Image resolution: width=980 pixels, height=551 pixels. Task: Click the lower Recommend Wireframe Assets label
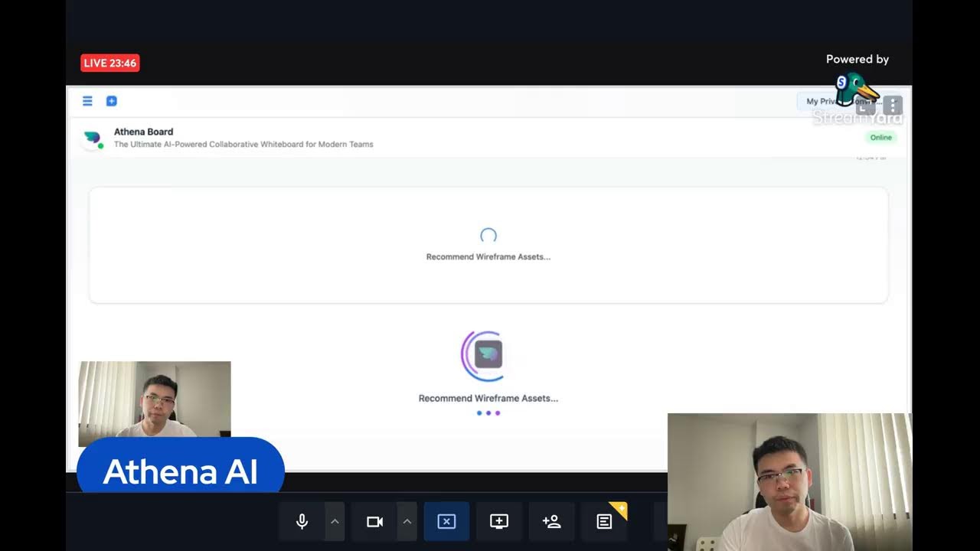[488, 398]
